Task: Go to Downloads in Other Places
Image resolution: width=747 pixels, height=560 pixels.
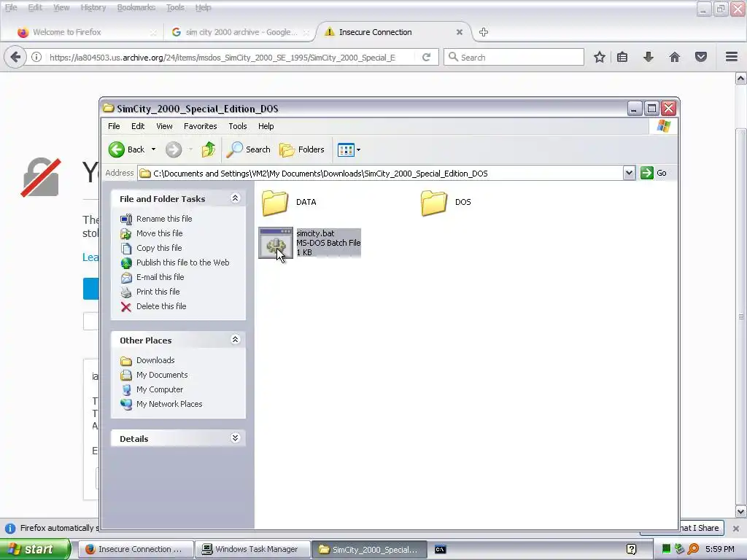Action: tap(155, 360)
